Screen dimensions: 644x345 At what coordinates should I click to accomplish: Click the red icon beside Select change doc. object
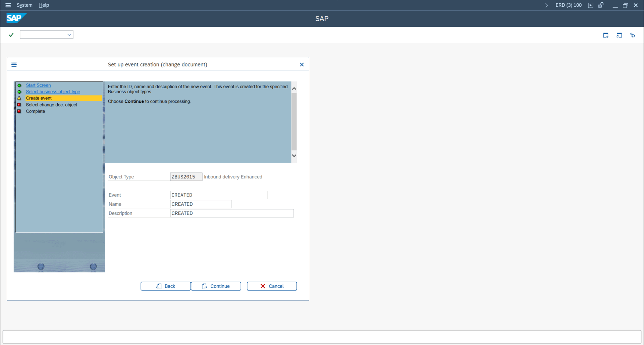tap(19, 105)
